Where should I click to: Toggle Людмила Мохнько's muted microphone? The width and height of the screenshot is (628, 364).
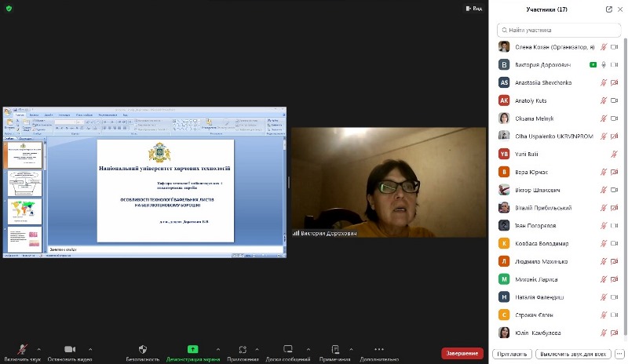coord(604,261)
